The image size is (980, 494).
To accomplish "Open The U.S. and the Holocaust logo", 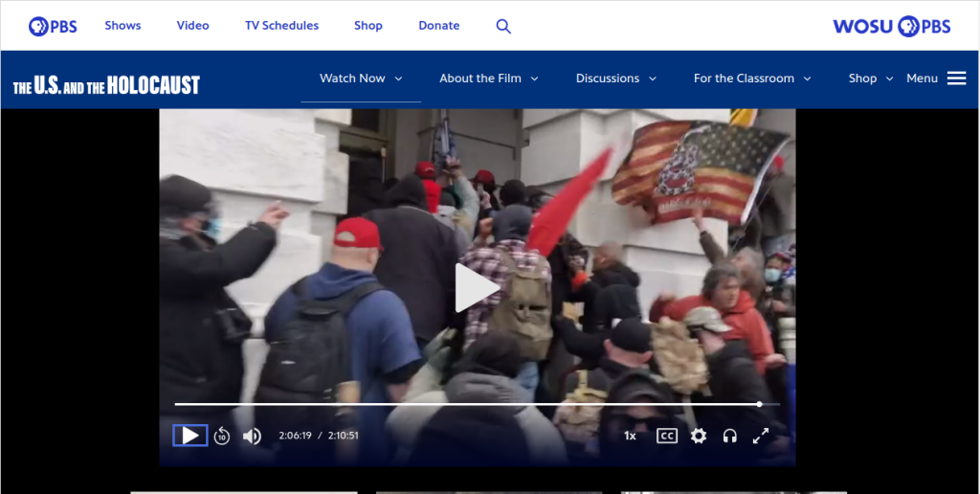I will click(x=106, y=84).
